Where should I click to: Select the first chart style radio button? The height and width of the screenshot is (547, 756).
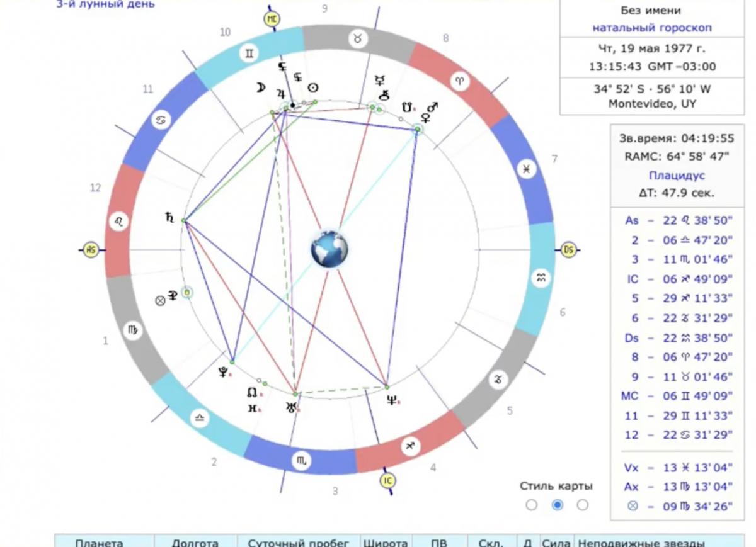click(532, 505)
